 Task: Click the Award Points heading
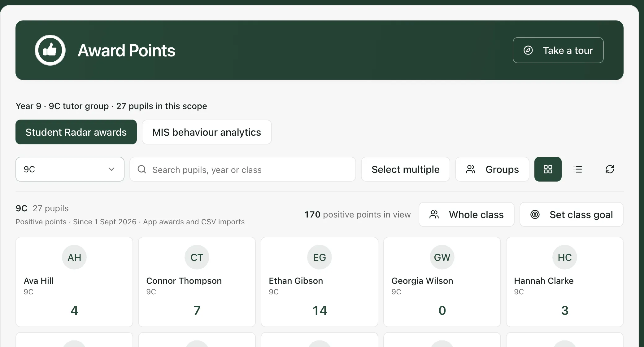tap(126, 50)
